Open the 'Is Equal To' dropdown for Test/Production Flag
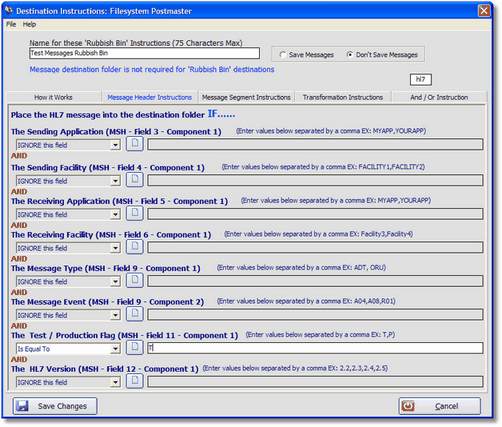This screenshot has width=502, height=427. pyautogui.click(x=115, y=349)
